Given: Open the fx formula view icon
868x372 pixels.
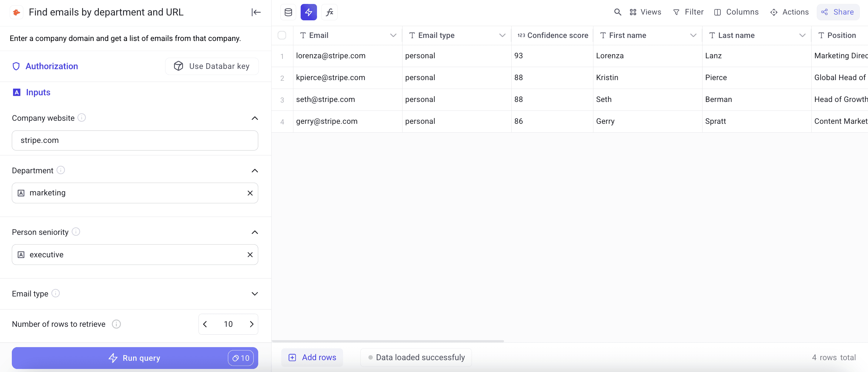Looking at the screenshot, I should pos(329,12).
